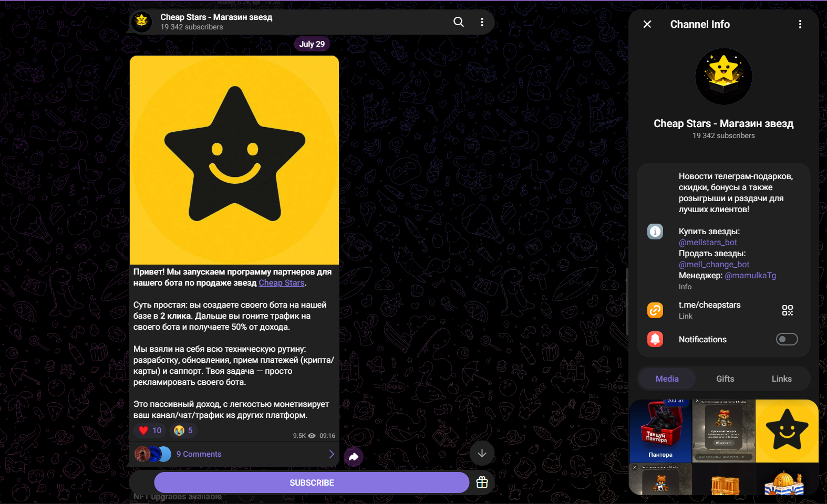Click the SUBSCRIBE button
Viewport: 827px width, 504px height.
click(x=312, y=482)
